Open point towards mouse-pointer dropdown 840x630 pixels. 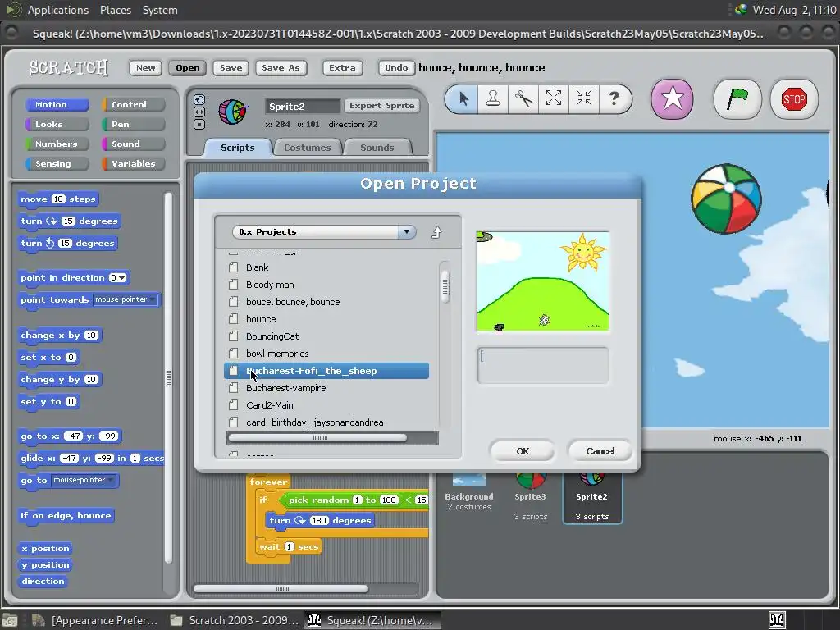coord(126,299)
